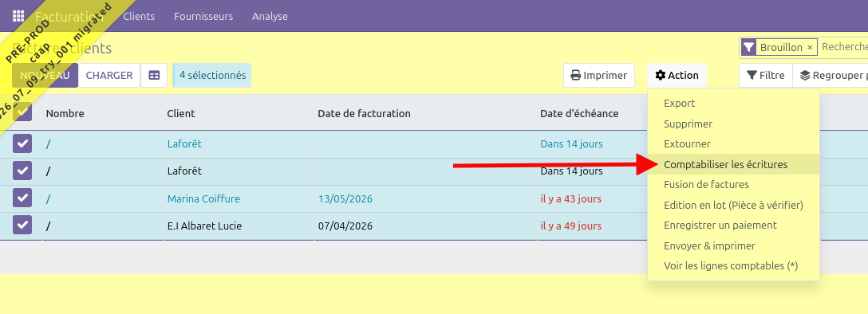Toggle the select-all header checkbox
This screenshot has width=868, height=314.
tap(22, 113)
